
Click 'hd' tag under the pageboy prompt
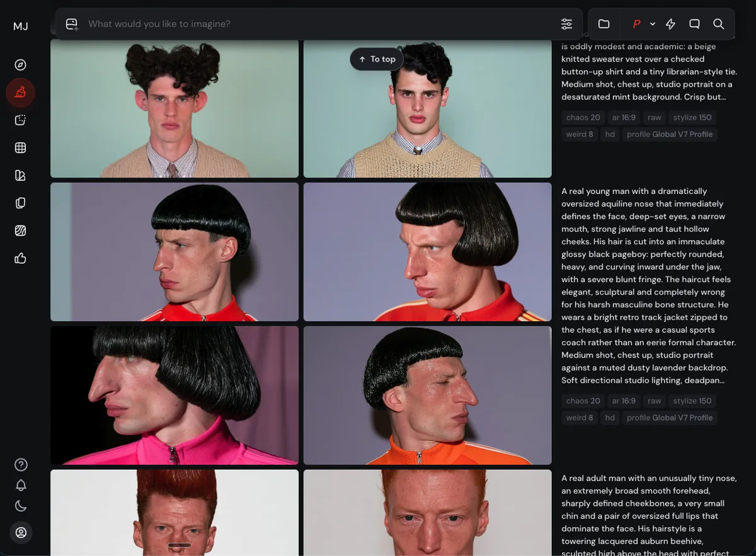click(x=610, y=417)
